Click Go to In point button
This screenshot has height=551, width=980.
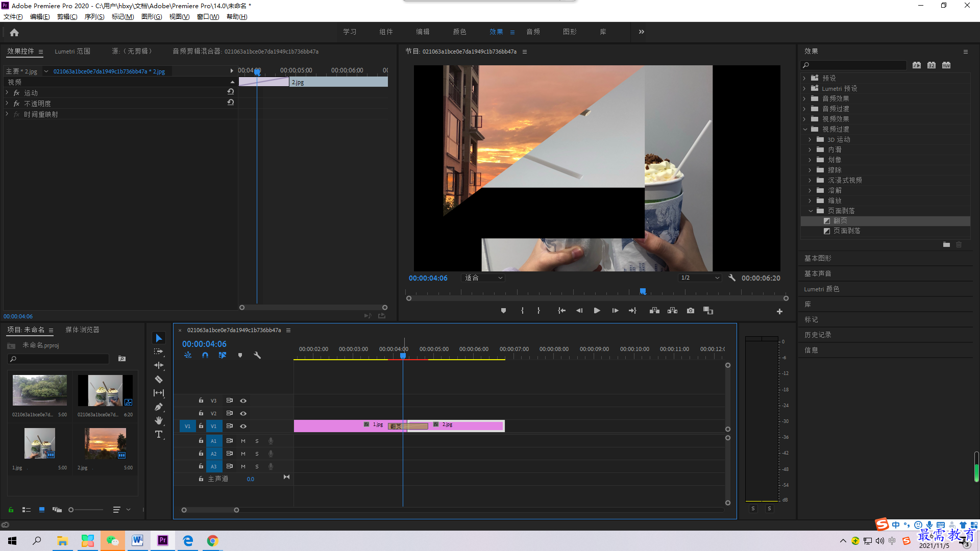coord(561,311)
